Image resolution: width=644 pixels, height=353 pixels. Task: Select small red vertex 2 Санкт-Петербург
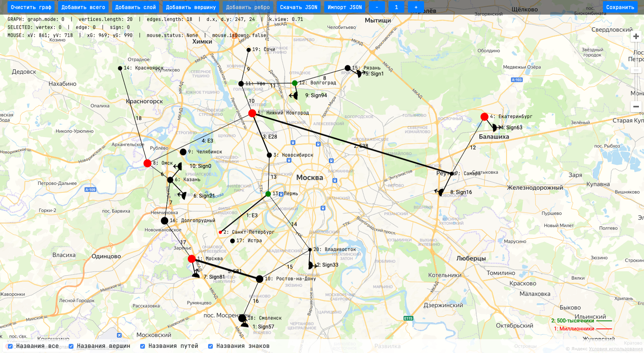coord(220,232)
